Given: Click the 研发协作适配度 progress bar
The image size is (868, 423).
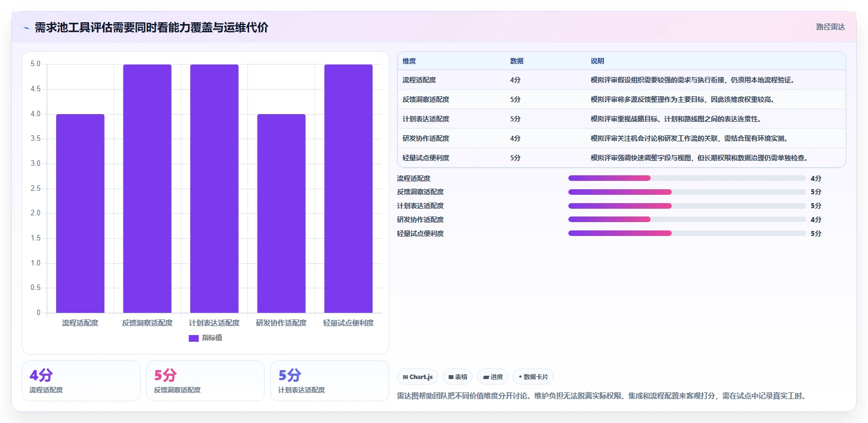Looking at the screenshot, I should (687, 220).
